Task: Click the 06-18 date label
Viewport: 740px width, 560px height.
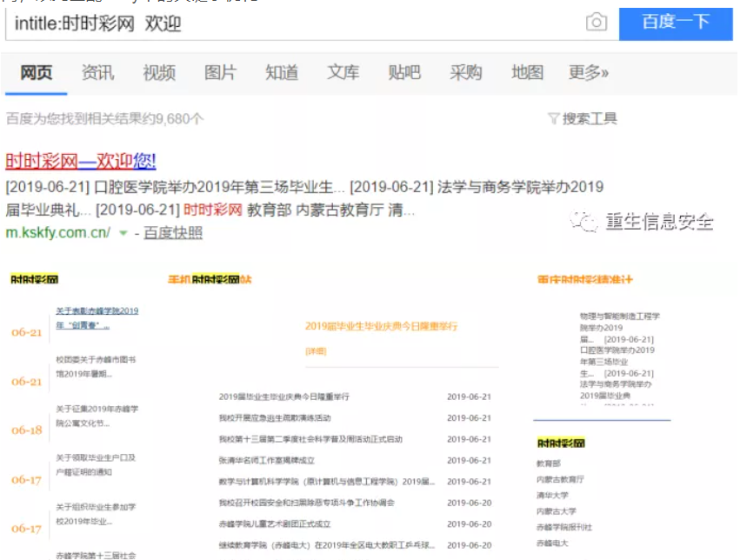Action: coord(27,430)
